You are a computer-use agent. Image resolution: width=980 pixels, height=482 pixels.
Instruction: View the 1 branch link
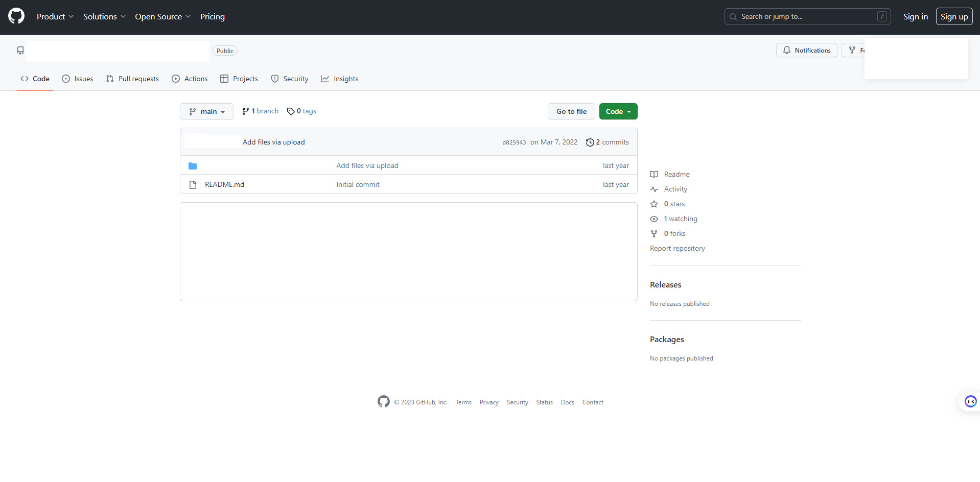point(260,111)
